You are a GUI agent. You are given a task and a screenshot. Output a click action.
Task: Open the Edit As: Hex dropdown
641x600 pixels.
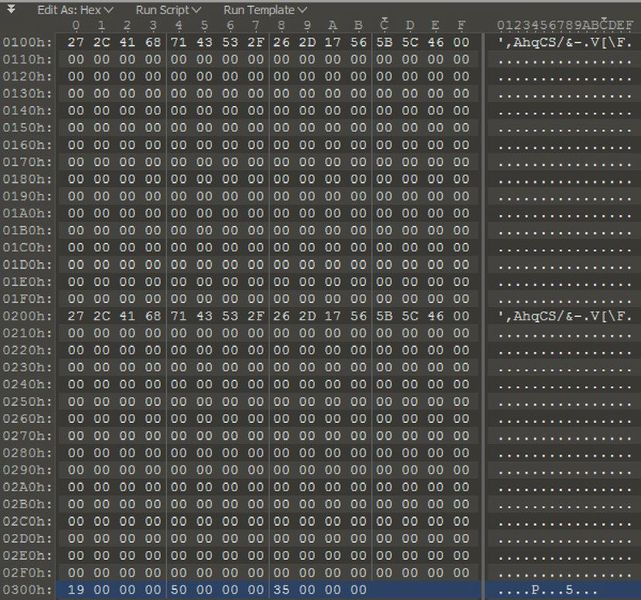(75, 10)
